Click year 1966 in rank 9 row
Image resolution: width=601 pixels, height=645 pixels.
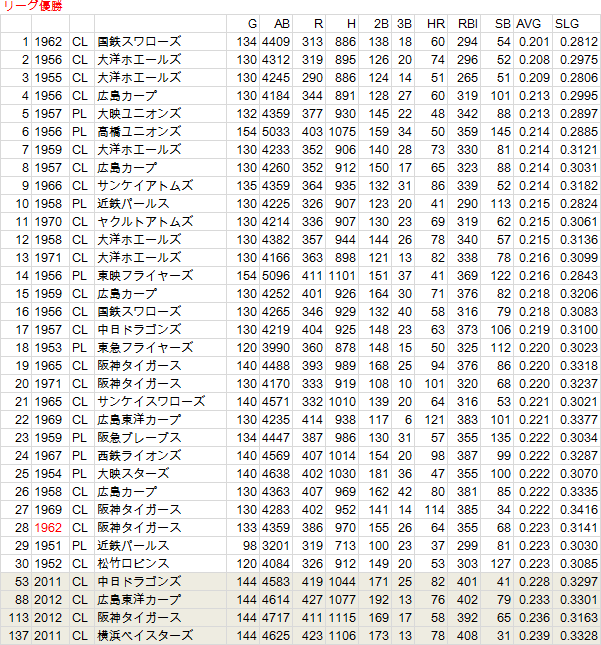pos(48,186)
